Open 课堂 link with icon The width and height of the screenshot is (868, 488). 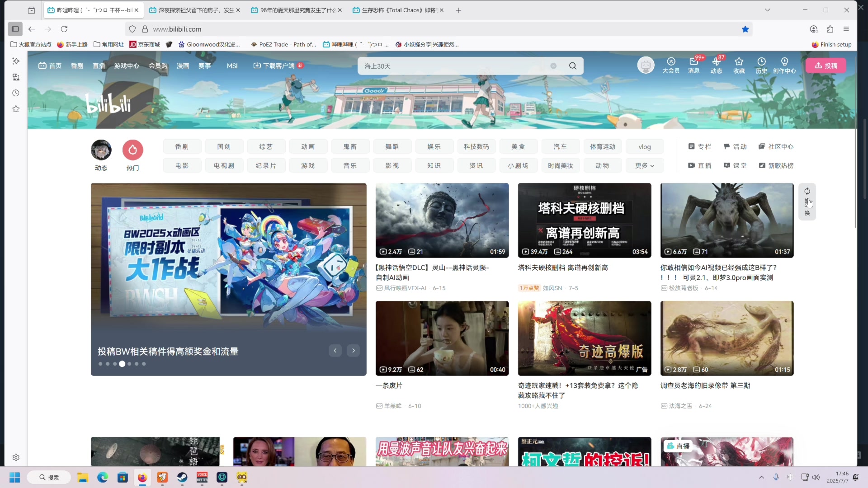(735, 166)
